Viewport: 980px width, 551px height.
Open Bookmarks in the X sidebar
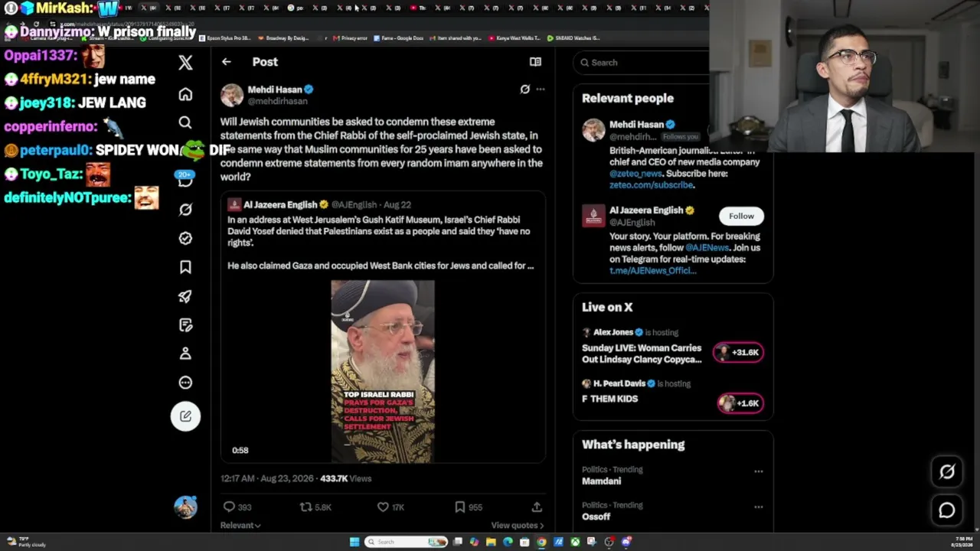pos(185,267)
